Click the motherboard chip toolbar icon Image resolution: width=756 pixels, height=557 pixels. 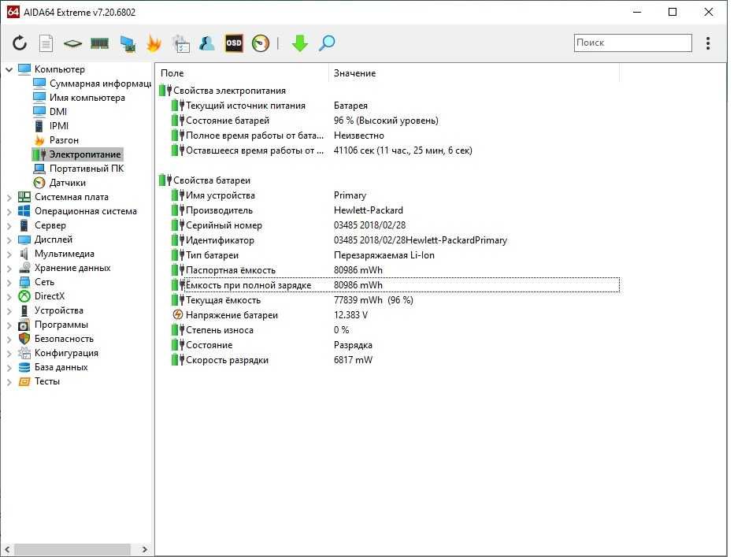coord(72,43)
